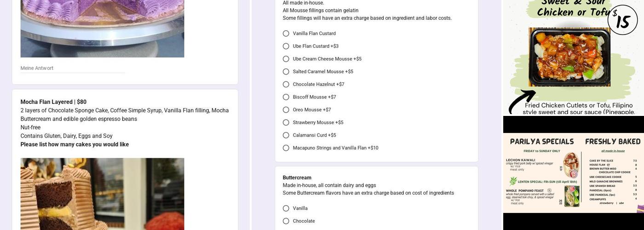644x230 pixels.
Task: Choose Macapuno Strings and Vanilla Flan
Action: [x=286, y=148]
